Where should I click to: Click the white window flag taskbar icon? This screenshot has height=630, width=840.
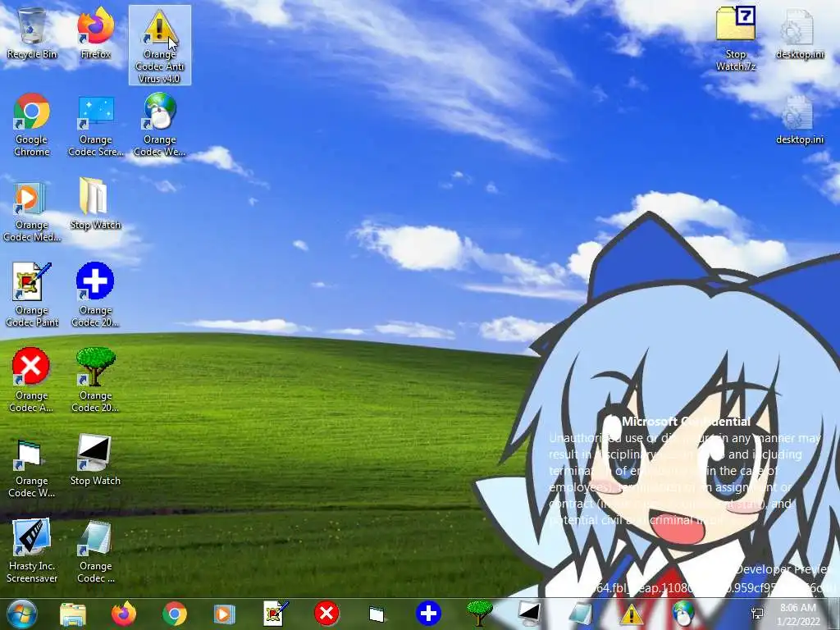tap(377, 614)
